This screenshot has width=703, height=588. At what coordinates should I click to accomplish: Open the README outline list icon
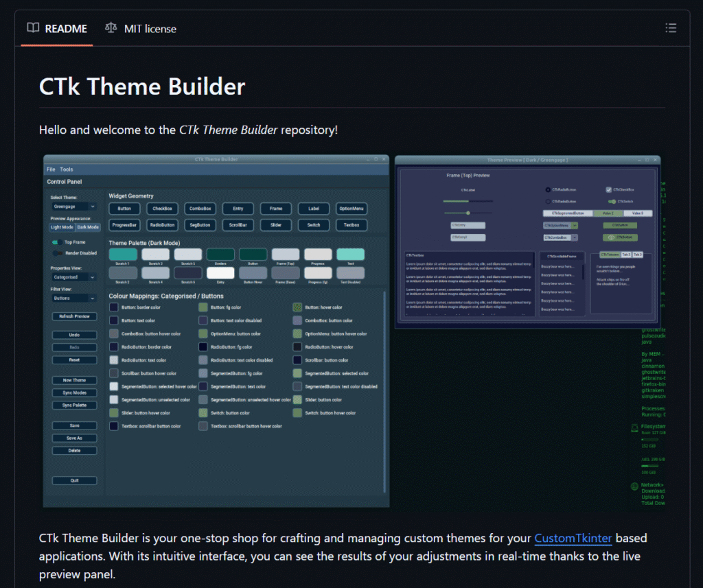coord(671,28)
